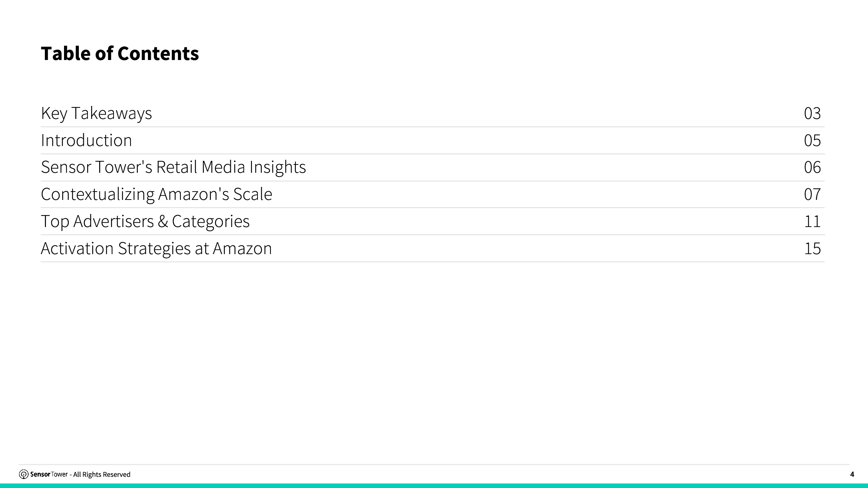868x488 pixels.
Task: Select Contextualizing Amazon's Scale entry
Action: 156,194
